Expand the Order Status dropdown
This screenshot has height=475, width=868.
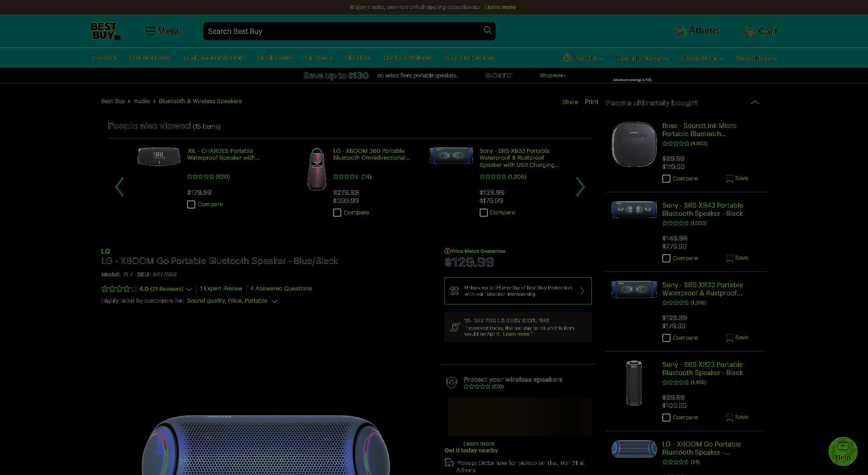pyautogui.click(x=702, y=58)
